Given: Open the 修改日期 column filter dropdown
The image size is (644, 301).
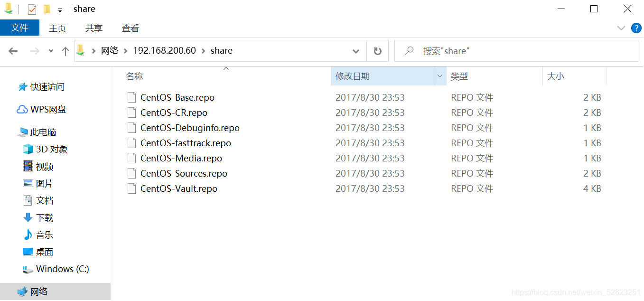Looking at the screenshot, I should click(440, 76).
